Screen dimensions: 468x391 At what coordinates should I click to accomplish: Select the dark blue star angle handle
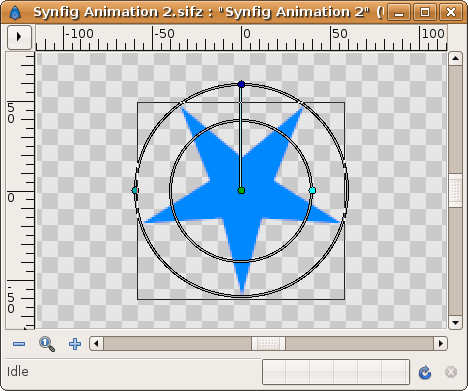242,84
